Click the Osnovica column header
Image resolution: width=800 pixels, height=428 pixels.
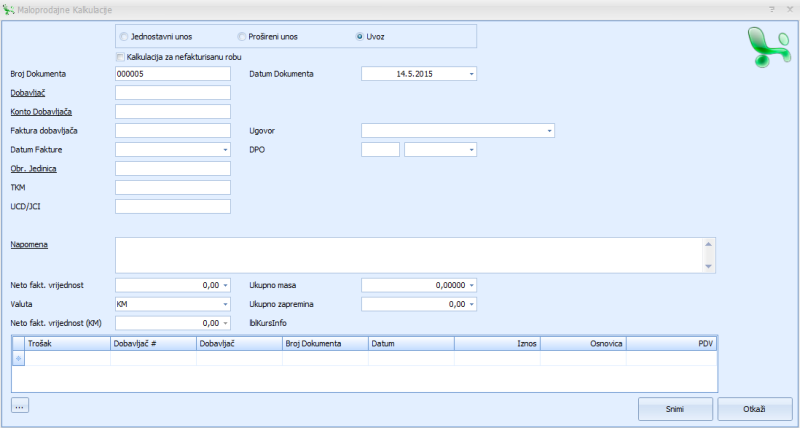[584, 344]
